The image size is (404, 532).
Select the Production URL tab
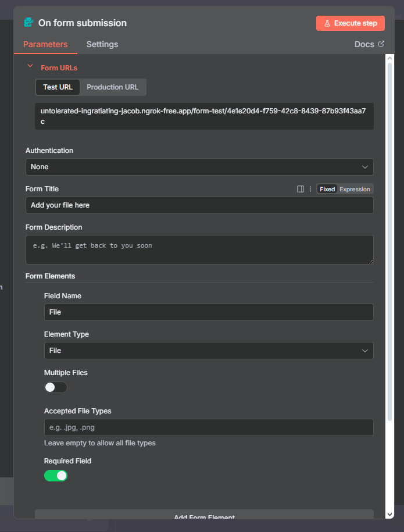coord(113,87)
